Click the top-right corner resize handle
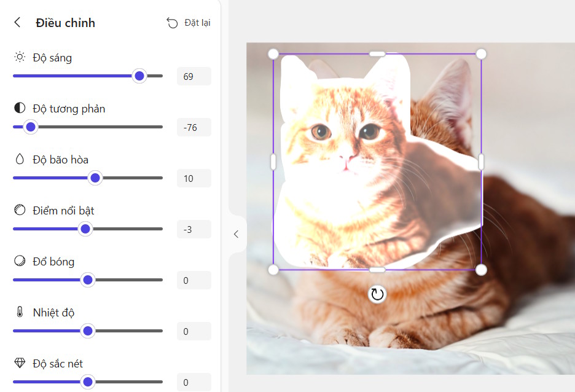Screen dimensions: 575x392 tap(481, 54)
